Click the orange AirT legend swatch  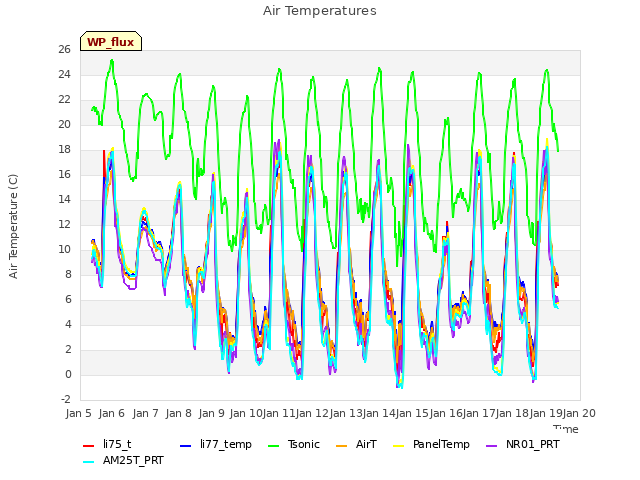(341, 446)
